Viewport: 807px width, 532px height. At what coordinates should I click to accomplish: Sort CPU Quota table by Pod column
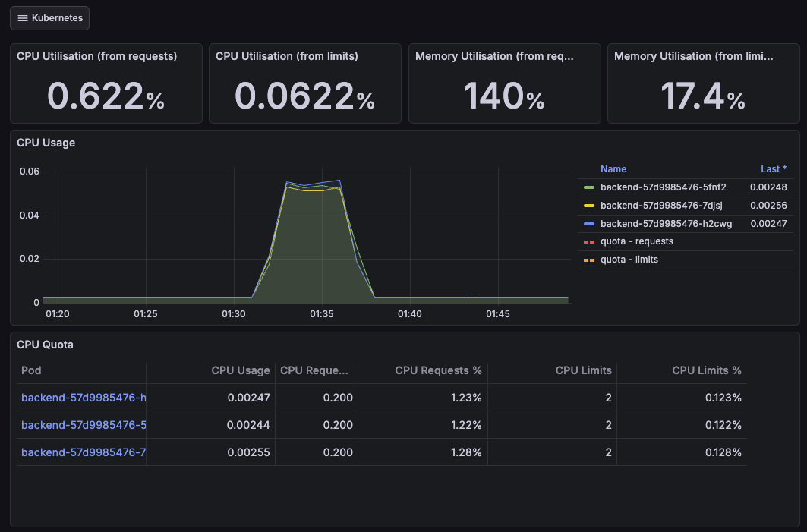pyautogui.click(x=31, y=370)
